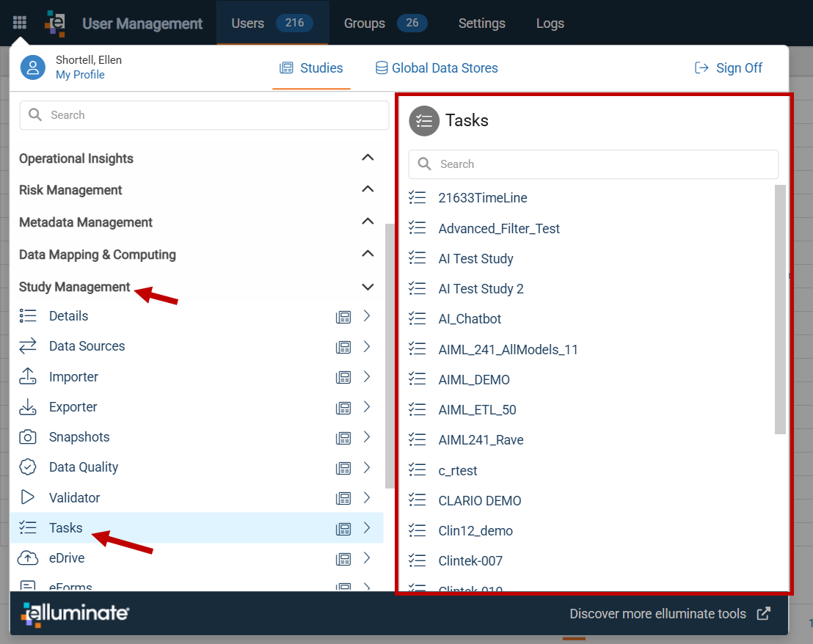
Task: Click the Tasks panel scrollbar
Action: (780, 310)
